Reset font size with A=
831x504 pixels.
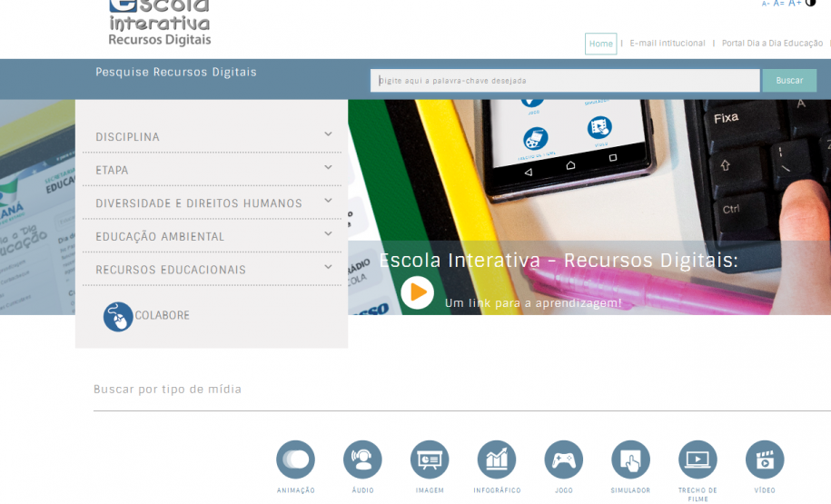[778, 4]
